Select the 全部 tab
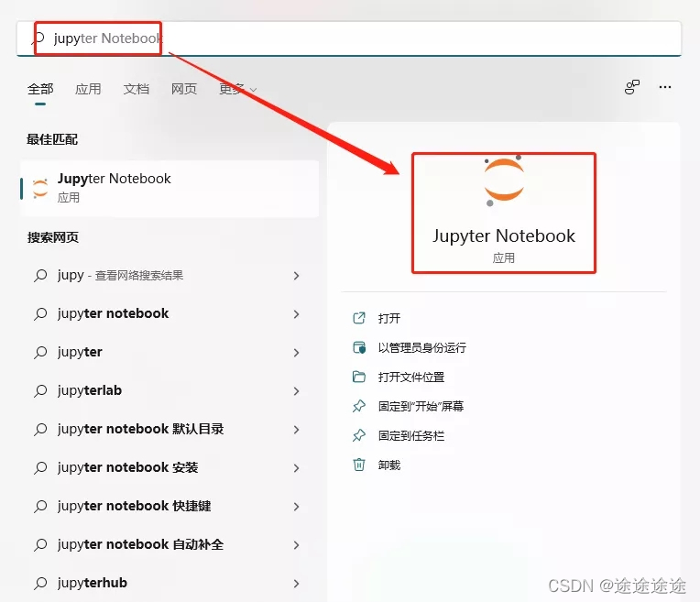This screenshot has width=700, height=602. tap(40, 89)
